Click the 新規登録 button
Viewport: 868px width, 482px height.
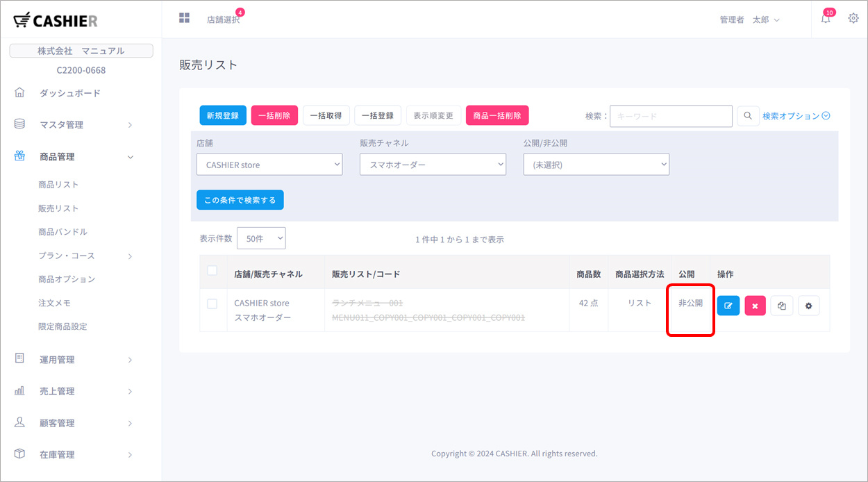223,115
